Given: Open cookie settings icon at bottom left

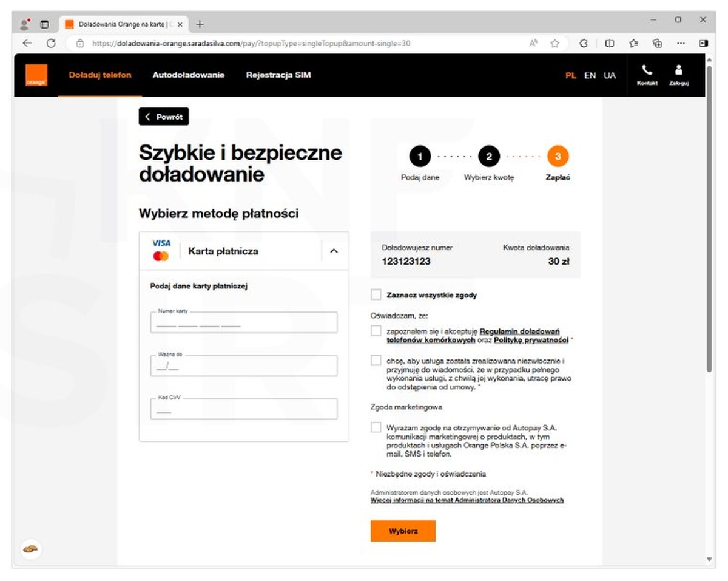Looking at the screenshot, I should click(x=30, y=549).
